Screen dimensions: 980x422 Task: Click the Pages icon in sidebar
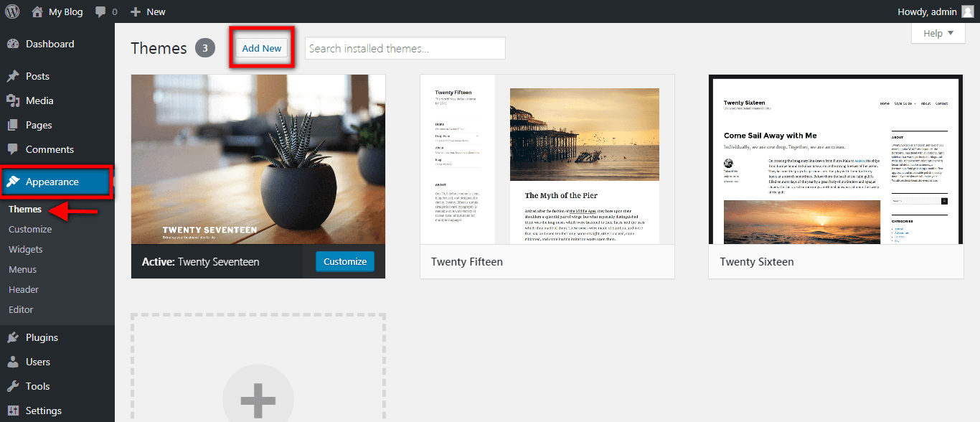tap(13, 125)
